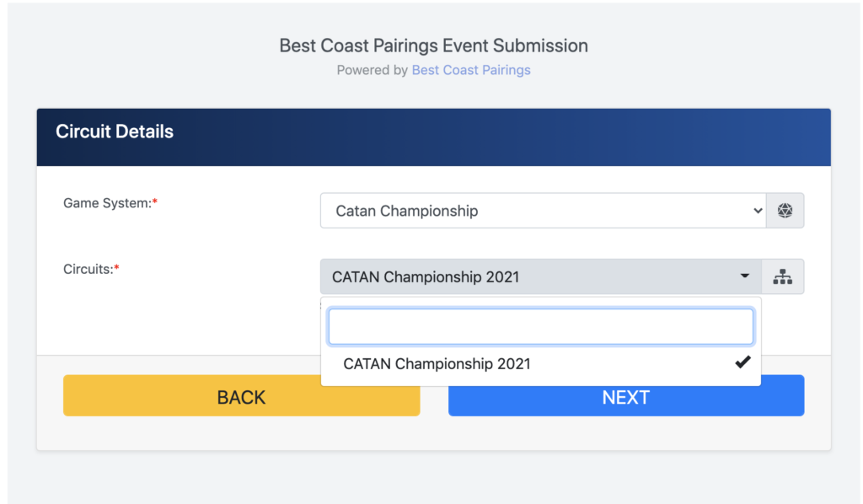
Task: Click the Circuit Details header bar
Action: [434, 137]
